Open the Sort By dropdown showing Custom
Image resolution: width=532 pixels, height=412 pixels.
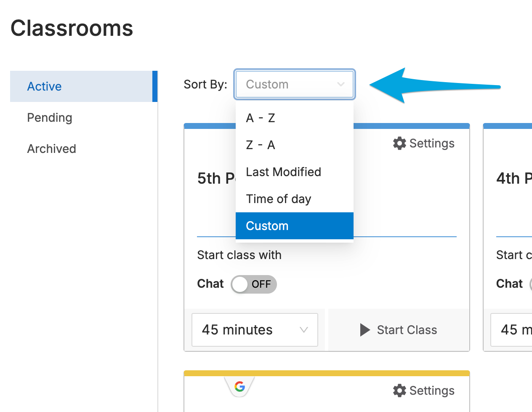[295, 84]
